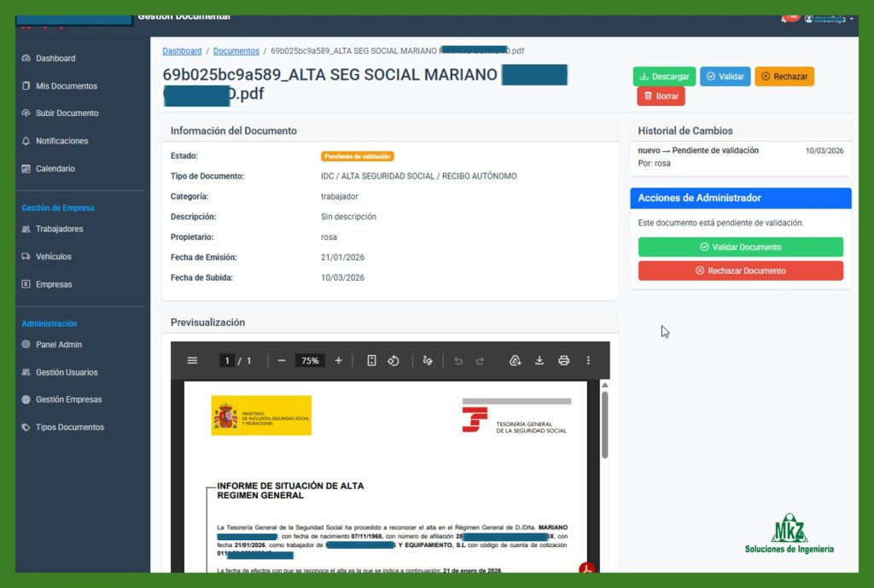Follow the Documentos breadcrumb link

236,51
